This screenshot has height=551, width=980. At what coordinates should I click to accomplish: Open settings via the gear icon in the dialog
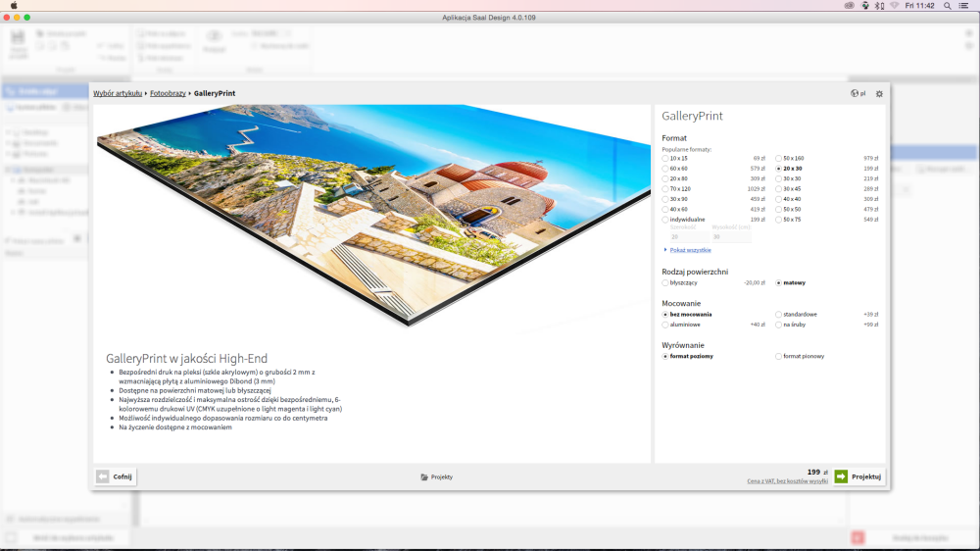coord(879,94)
